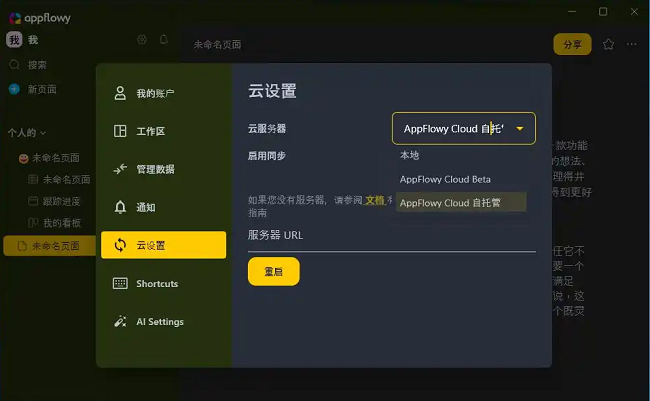
Task: Click the cloud sync icon
Action: (x=120, y=245)
